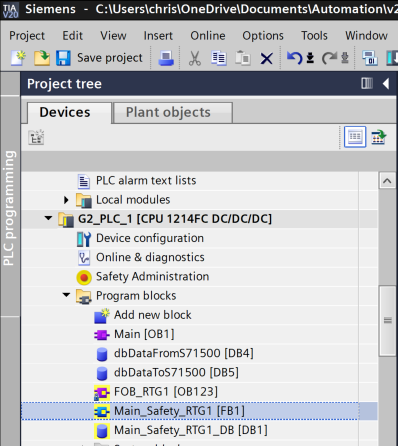Click the create new group icon

[x=36, y=137]
